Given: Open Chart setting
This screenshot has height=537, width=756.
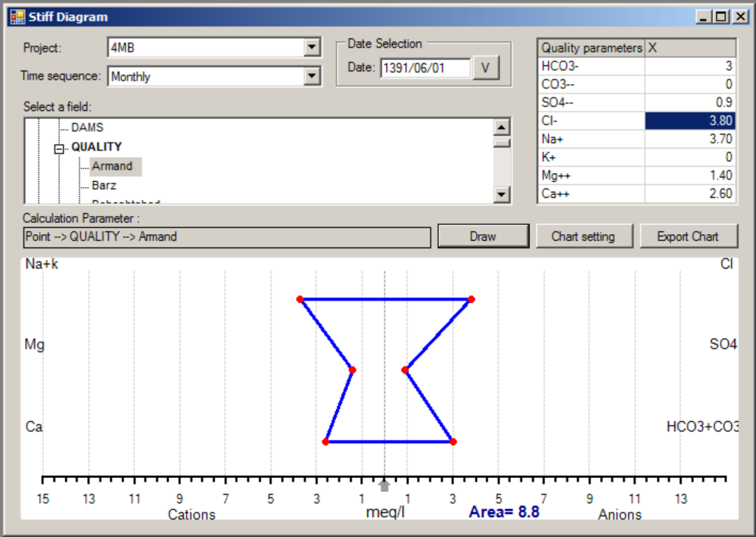Looking at the screenshot, I should point(583,236).
